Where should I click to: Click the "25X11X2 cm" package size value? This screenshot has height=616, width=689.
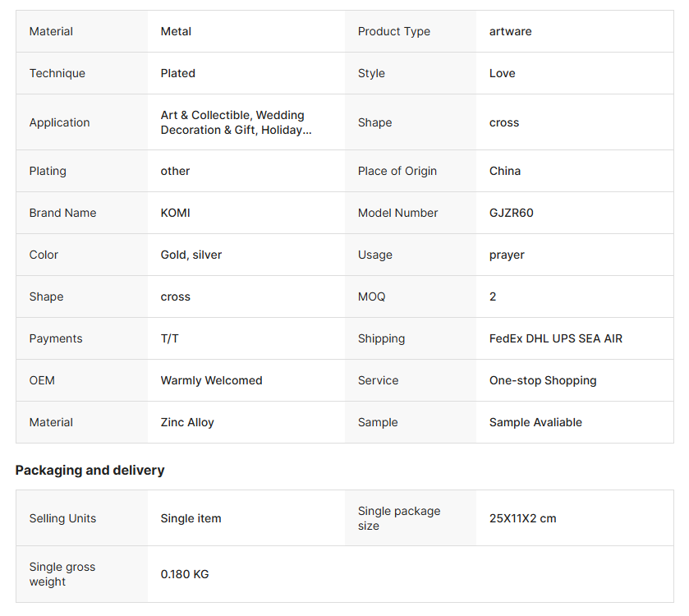522,518
